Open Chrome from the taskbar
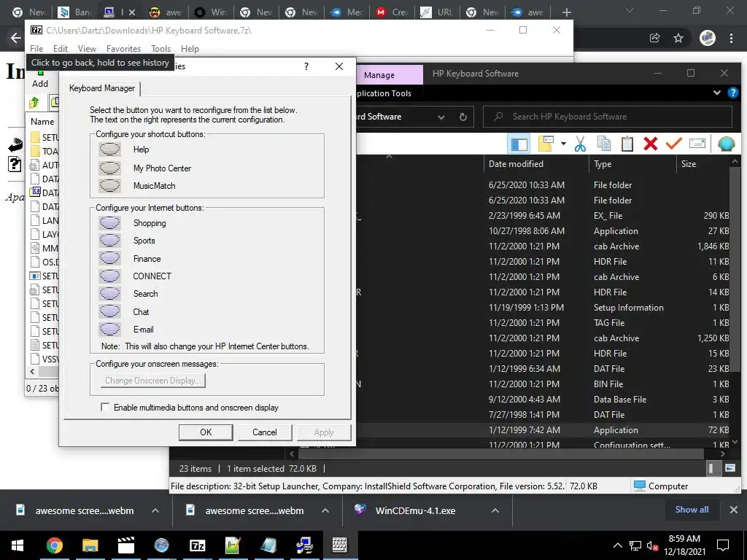This screenshot has height=560, width=747. click(x=54, y=545)
